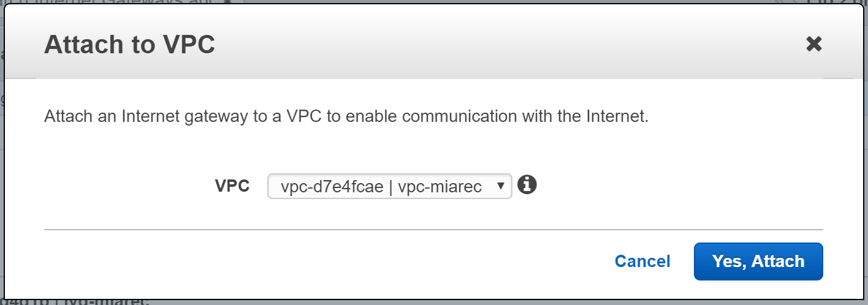This screenshot has height=305, width=868.
Task: Select the vpc-d7e4fcae | vpc-miarec combo box
Action: (390, 186)
